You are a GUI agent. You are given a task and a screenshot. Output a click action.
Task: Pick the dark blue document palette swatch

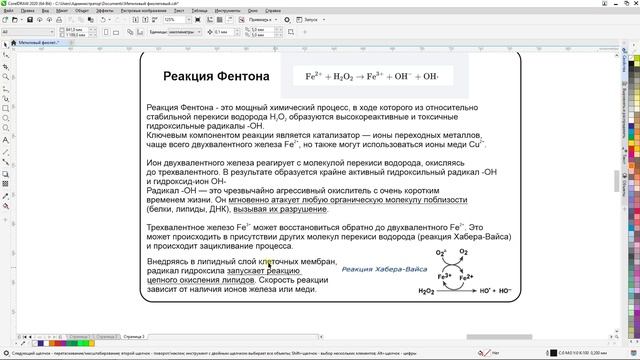tap(40, 344)
